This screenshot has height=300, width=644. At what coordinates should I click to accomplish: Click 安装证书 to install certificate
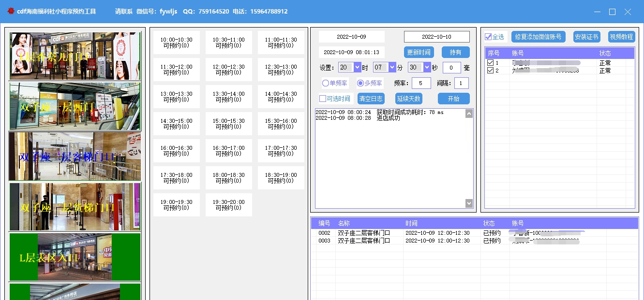[x=587, y=36]
